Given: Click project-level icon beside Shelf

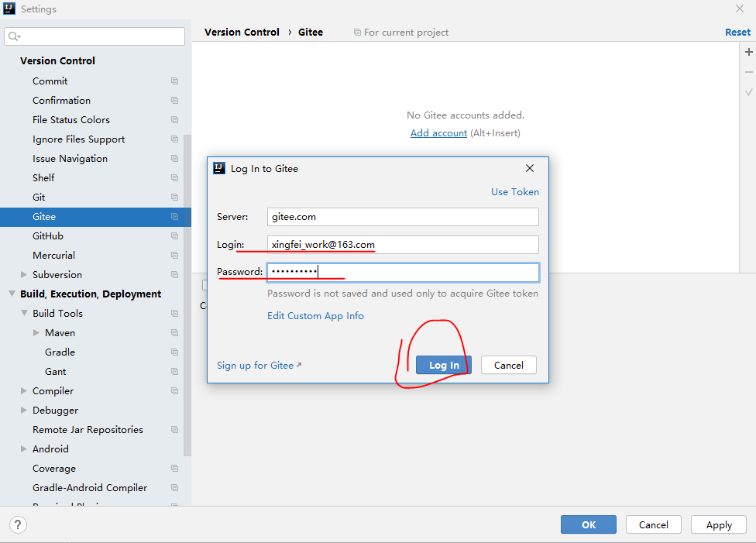Looking at the screenshot, I should 174,178.
